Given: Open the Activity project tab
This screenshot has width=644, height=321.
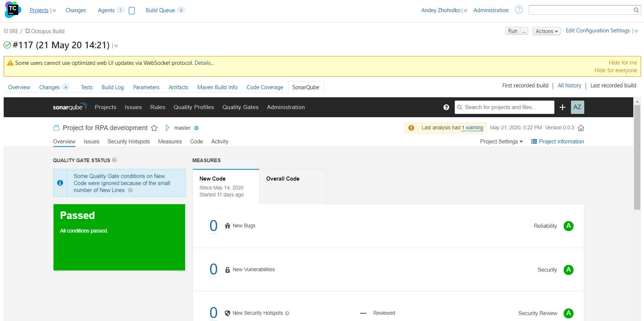Looking at the screenshot, I should 220,142.
